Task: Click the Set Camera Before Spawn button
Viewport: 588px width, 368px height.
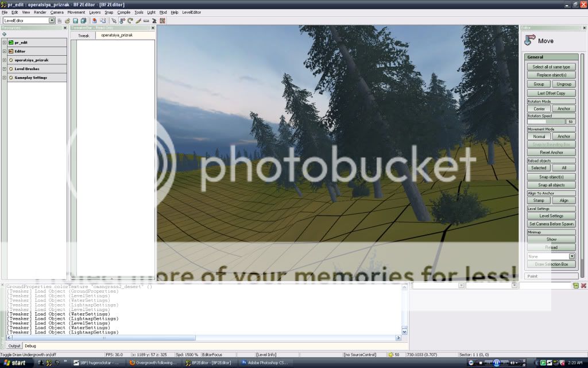Action: [x=551, y=224]
